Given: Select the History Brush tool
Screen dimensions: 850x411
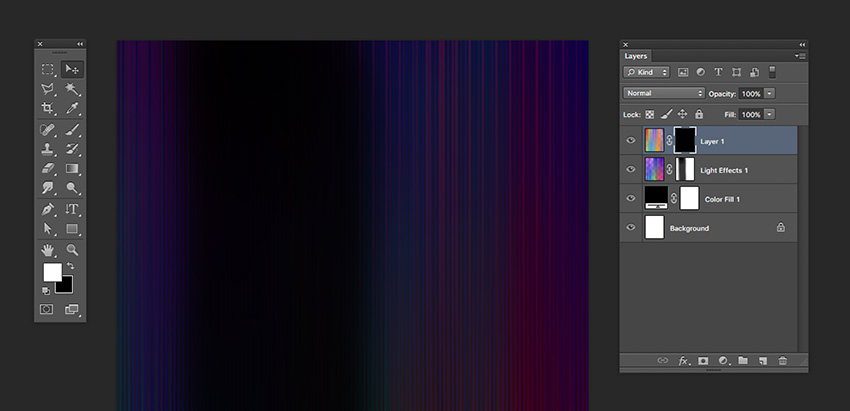Looking at the screenshot, I should click(72, 149).
